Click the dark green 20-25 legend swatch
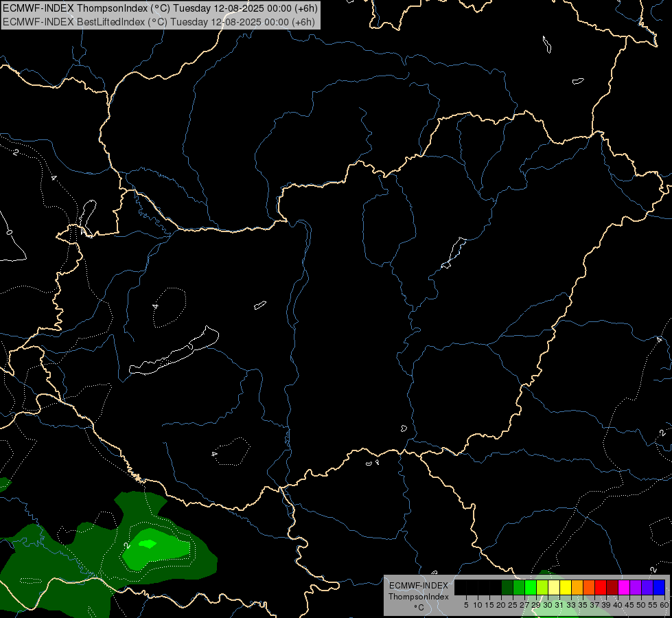This screenshot has width=672, height=618. point(507,587)
